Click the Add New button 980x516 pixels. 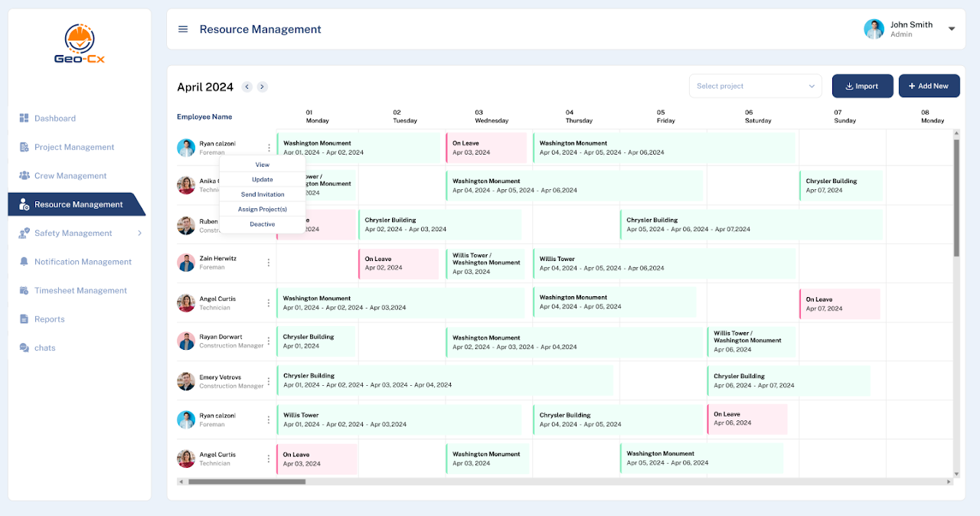click(x=929, y=87)
